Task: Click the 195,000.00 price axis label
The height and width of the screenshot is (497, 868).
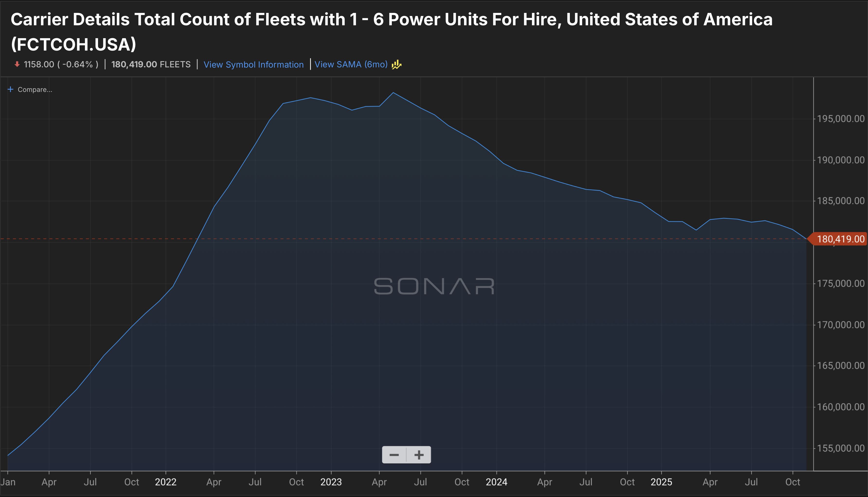Action: pyautogui.click(x=840, y=119)
